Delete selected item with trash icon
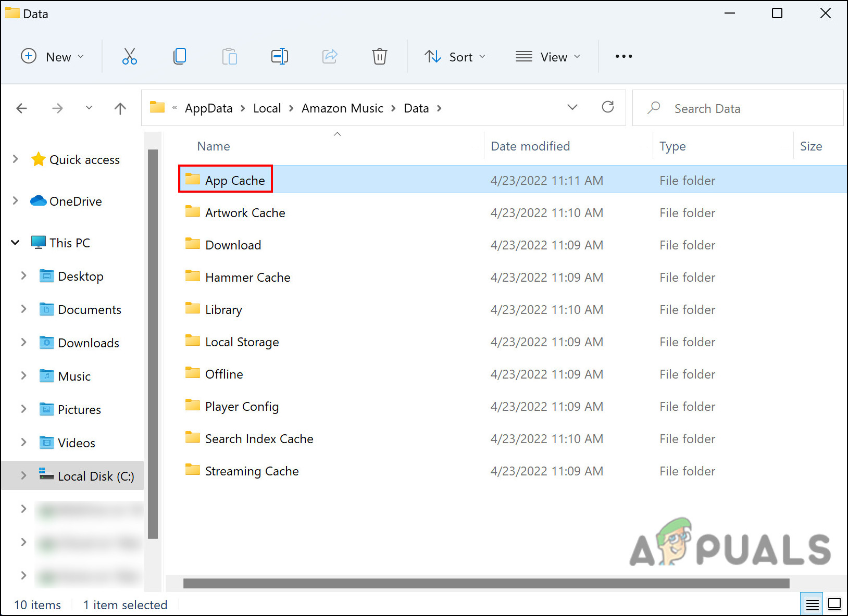Viewport: 848px width, 616px height. (x=379, y=56)
